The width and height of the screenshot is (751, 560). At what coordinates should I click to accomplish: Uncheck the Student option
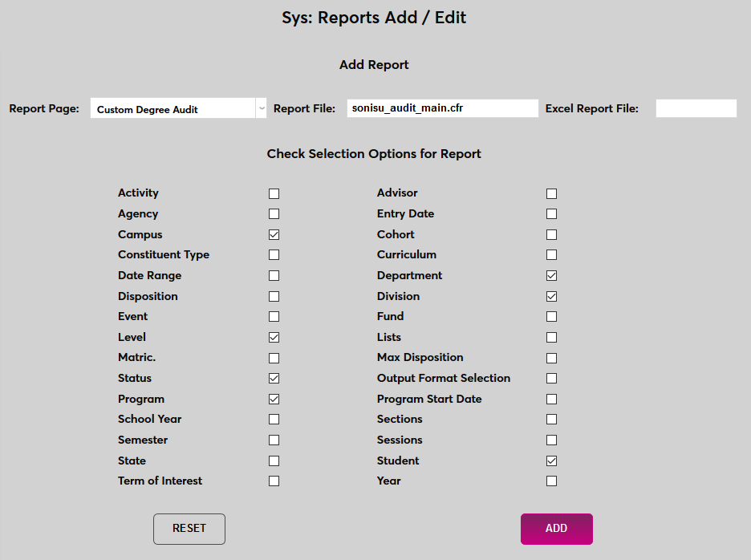click(x=551, y=461)
